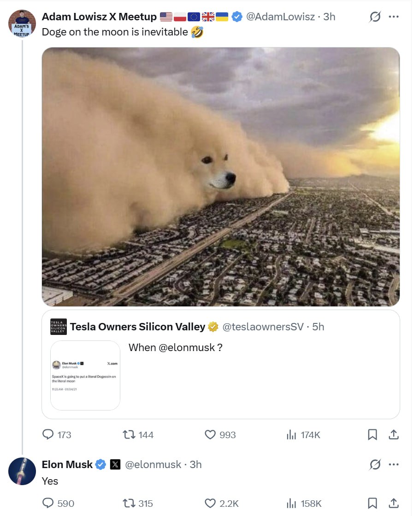The width and height of the screenshot is (420, 516).
Task: Reply to Adam Lowisz's Doge post
Action: tap(48, 434)
